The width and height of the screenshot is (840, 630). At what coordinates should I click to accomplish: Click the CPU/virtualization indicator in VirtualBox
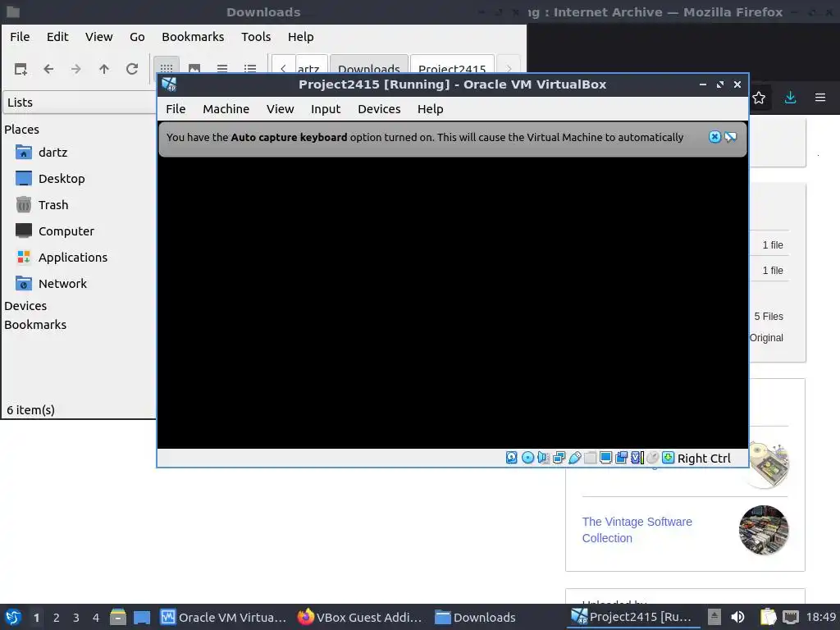(637, 458)
